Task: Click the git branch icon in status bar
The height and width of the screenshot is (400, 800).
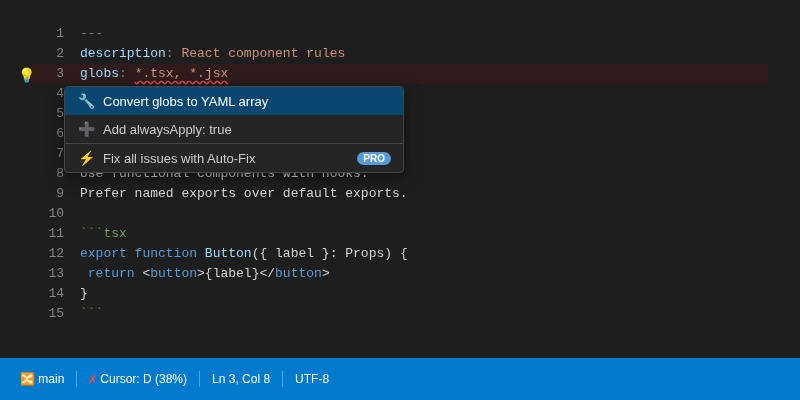Action: coord(27,379)
